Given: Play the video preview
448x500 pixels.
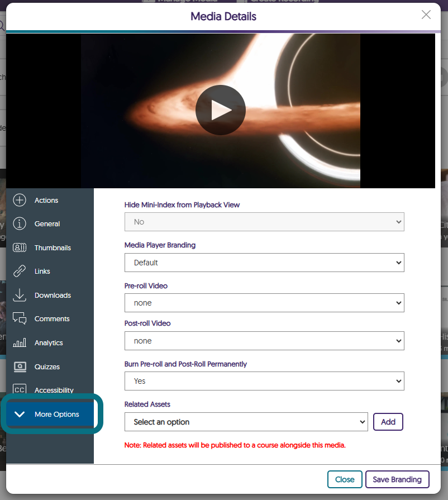Looking at the screenshot, I should pos(220,110).
